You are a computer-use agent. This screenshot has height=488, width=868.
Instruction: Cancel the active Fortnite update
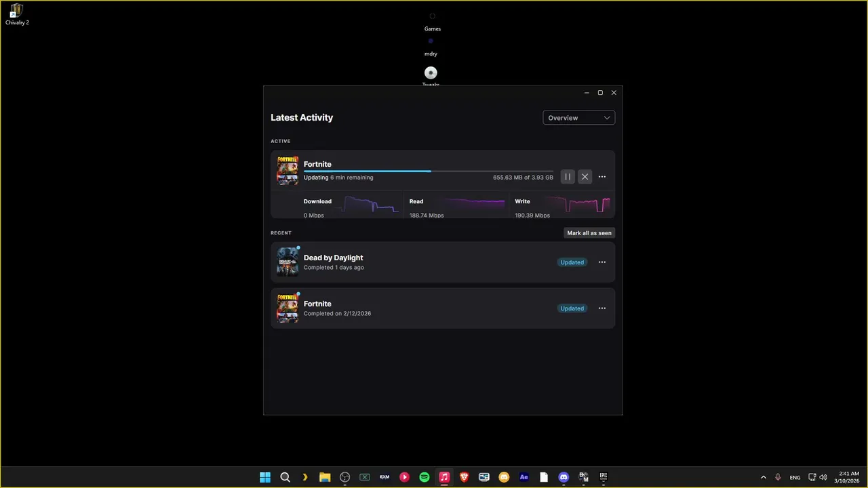coord(585,177)
